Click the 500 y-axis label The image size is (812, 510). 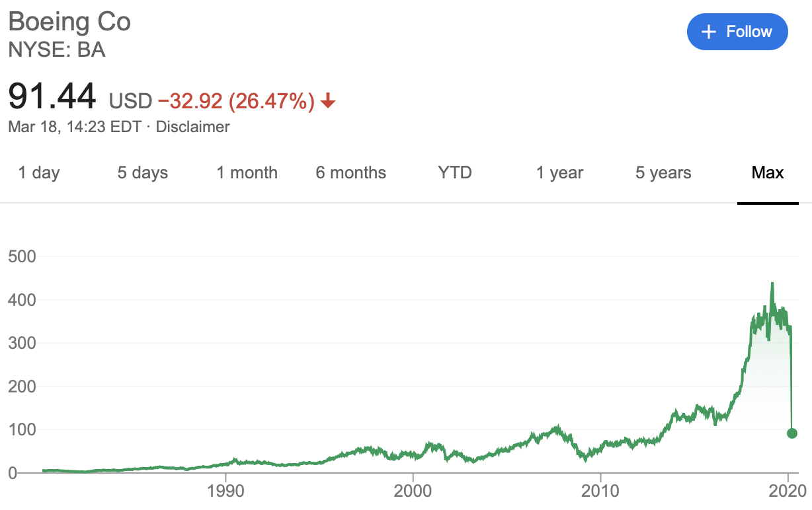[21, 256]
